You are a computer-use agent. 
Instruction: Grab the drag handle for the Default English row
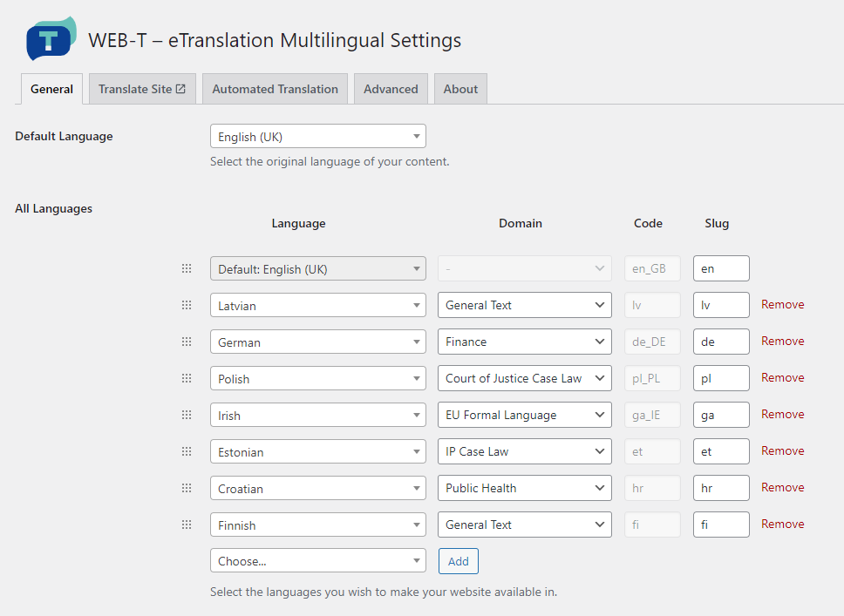187,268
